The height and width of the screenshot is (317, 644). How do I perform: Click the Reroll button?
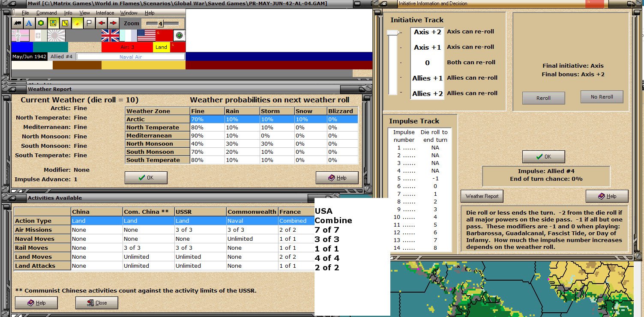[543, 98]
